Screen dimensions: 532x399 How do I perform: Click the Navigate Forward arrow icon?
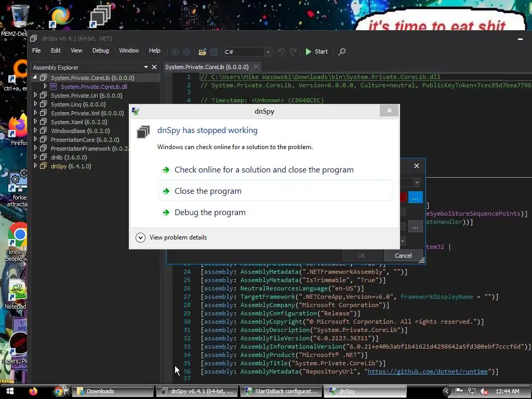coord(187,51)
